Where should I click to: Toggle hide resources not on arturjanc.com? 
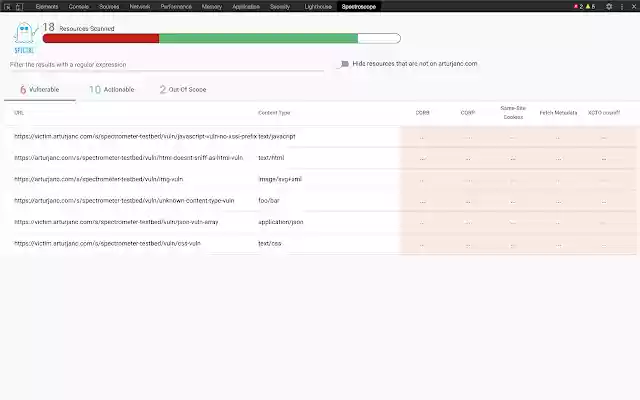(344, 63)
